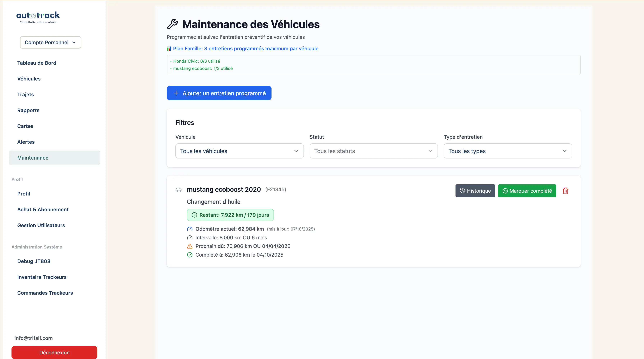Image resolution: width=644 pixels, height=359 pixels.
Task: Open Commandes Trackeurs
Action: 45,293
